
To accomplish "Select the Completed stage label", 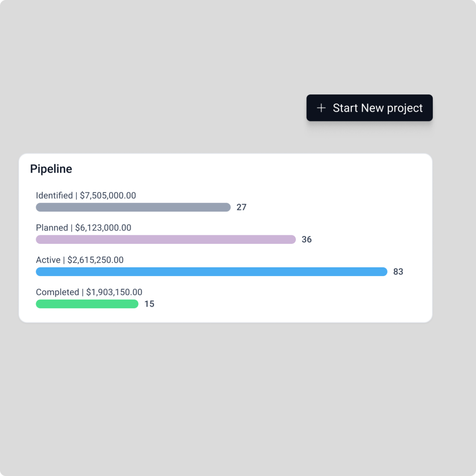I will (x=58, y=292).
